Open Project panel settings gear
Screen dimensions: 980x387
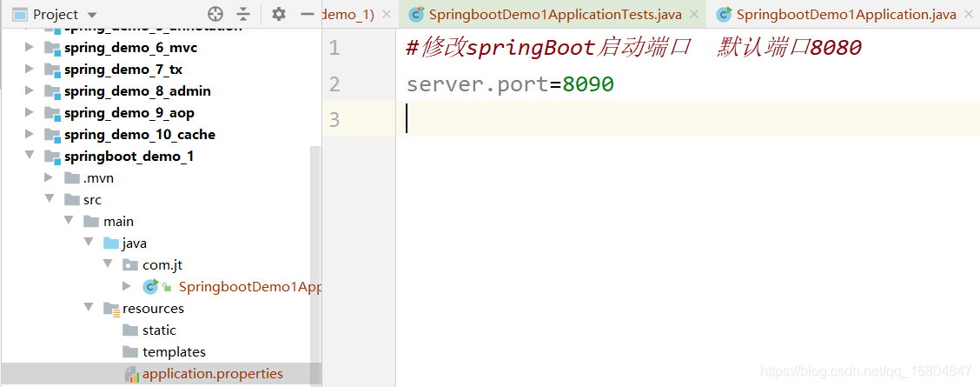tap(279, 14)
